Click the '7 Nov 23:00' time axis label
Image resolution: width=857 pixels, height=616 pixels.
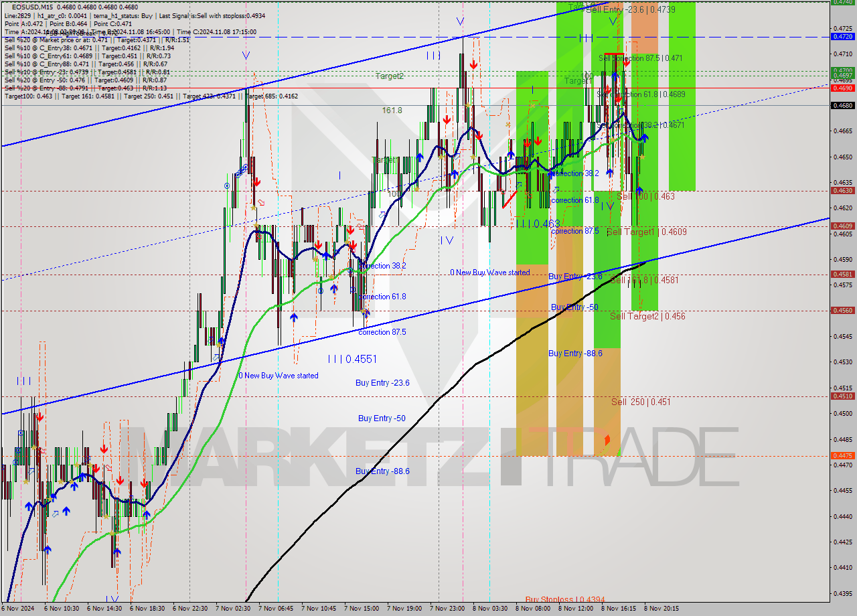(x=447, y=609)
